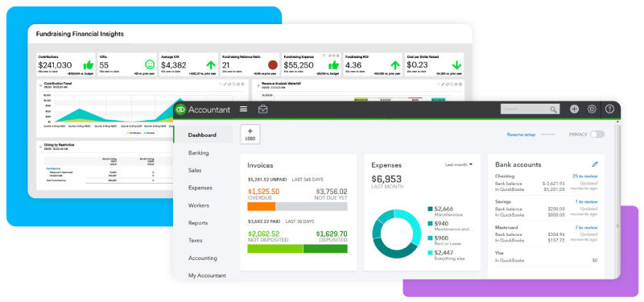Click the trash icon on the Revenue Analysis Waterfall panel
The width and height of the screenshot is (644, 302).
[x=460, y=85]
